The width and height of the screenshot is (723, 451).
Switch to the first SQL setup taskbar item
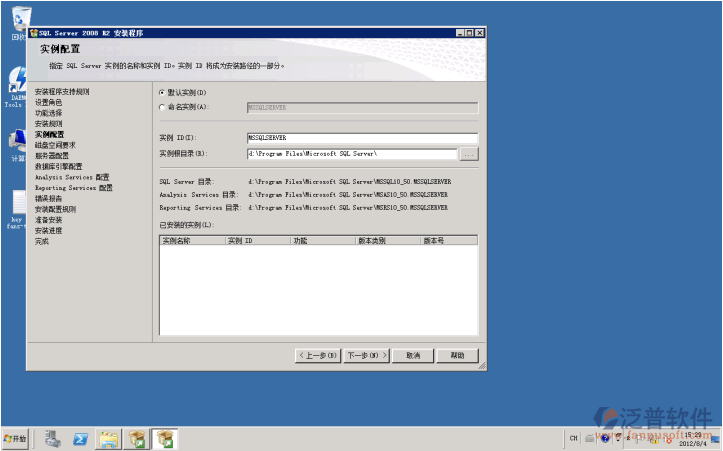pos(137,439)
